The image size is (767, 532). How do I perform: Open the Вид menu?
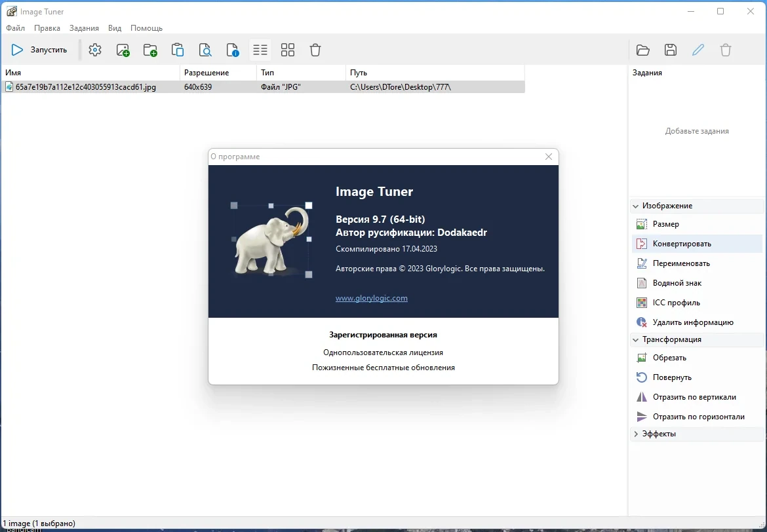[x=115, y=28]
